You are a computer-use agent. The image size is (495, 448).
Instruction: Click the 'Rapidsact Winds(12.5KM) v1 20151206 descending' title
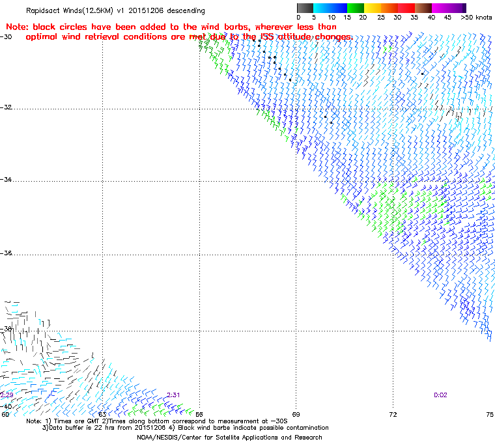[x=115, y=10]
